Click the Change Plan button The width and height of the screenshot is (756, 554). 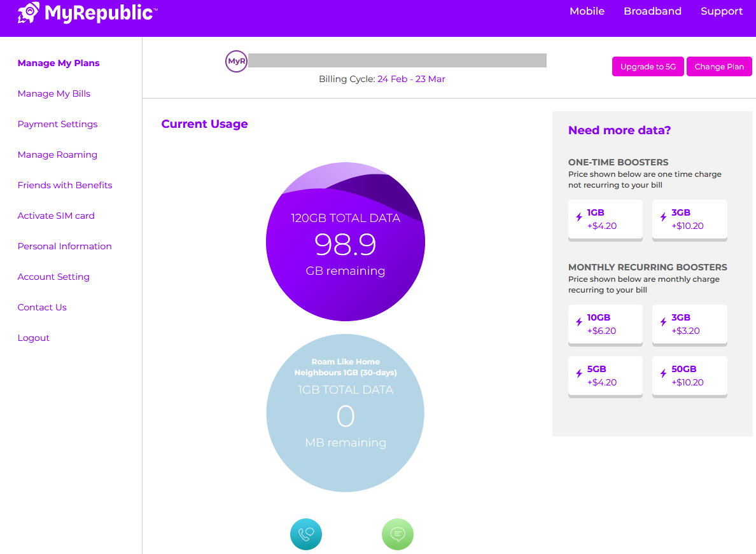coord(719,67)
